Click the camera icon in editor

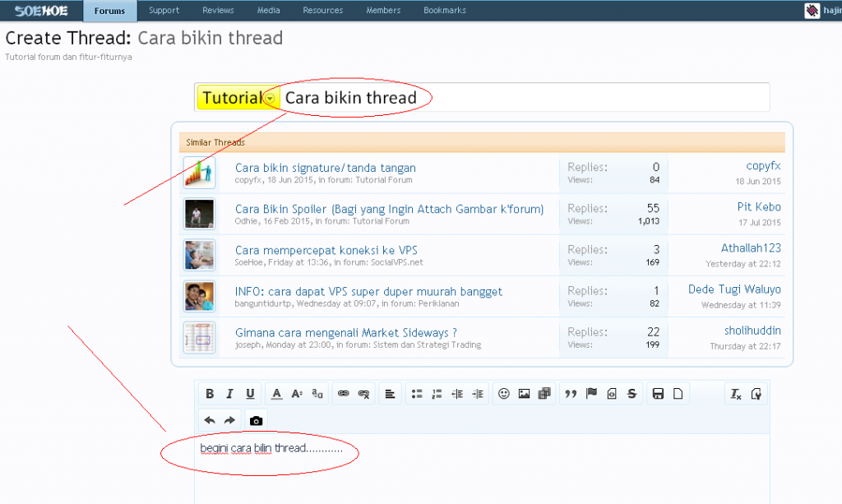click(x=256, y=420)
